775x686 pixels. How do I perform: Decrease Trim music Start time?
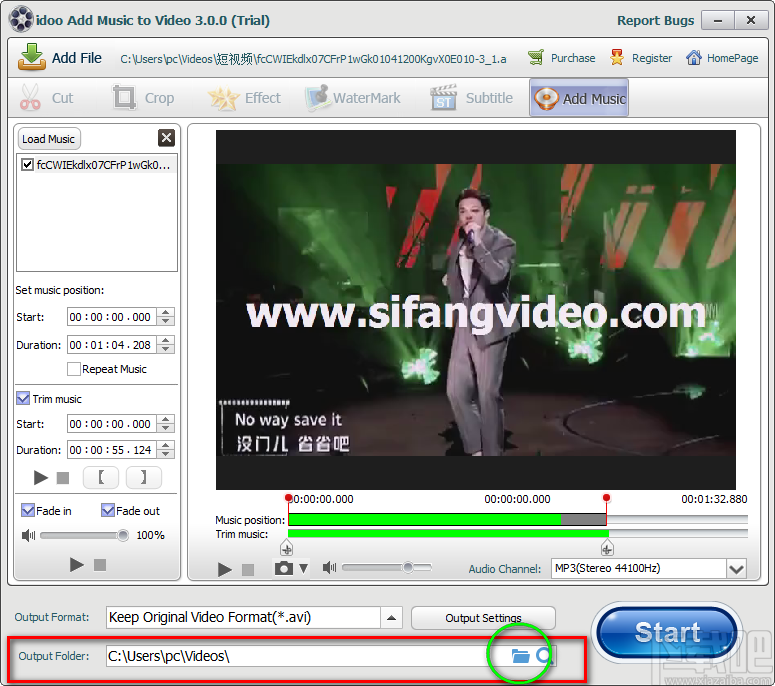click(166, 428)
